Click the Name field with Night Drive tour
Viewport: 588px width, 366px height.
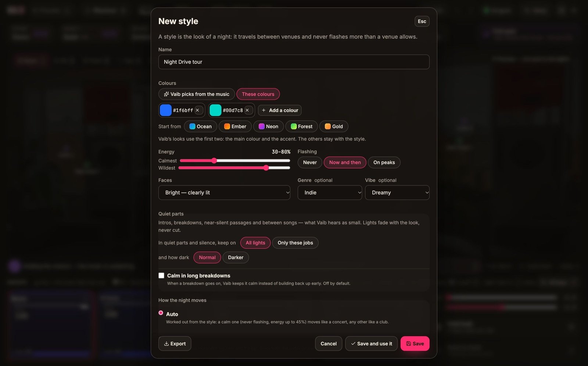tap(294, 62)
